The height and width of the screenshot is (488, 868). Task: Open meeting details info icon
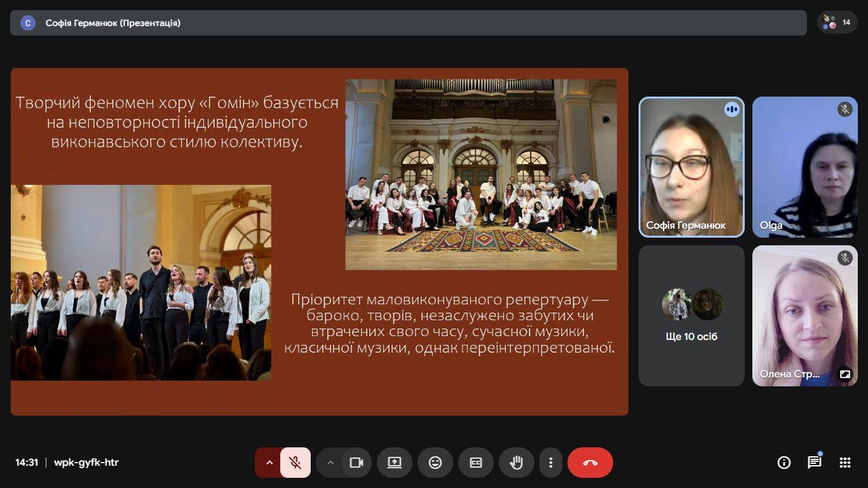click(784, 463)
